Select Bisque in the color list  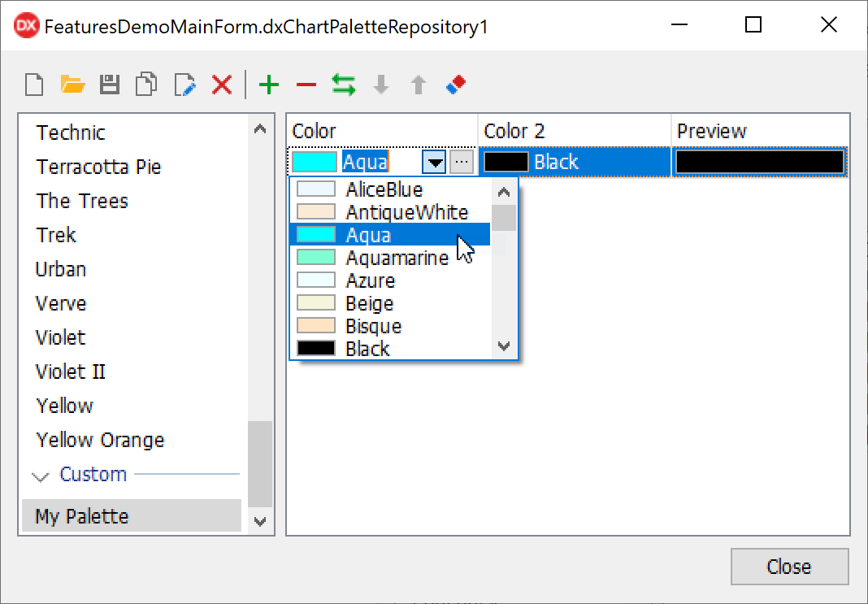373,326
